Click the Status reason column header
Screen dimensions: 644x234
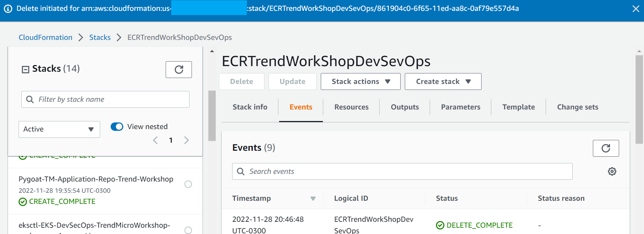pos(561,198)
